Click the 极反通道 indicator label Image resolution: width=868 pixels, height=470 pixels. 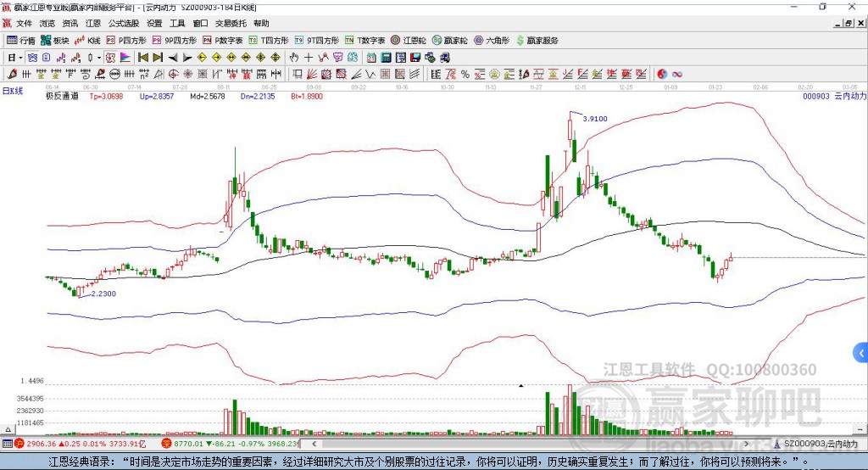tap(62, 97)
